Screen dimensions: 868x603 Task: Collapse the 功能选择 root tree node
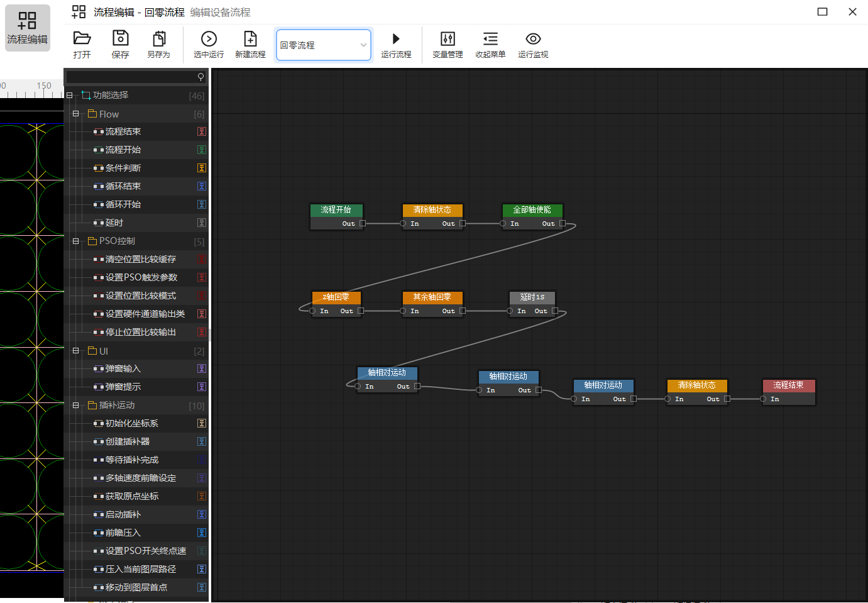pyautogui.click(x=69, y=96)
